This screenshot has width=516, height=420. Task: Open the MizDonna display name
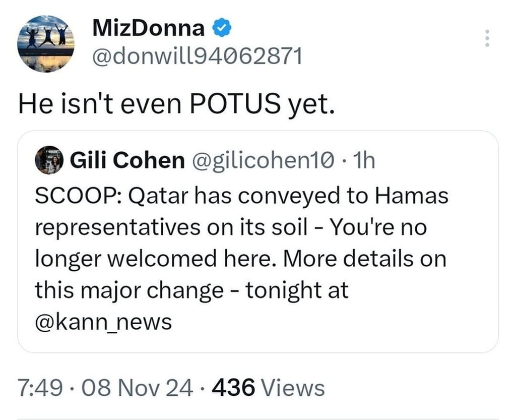pyautogui.click(x=148, y=29)
